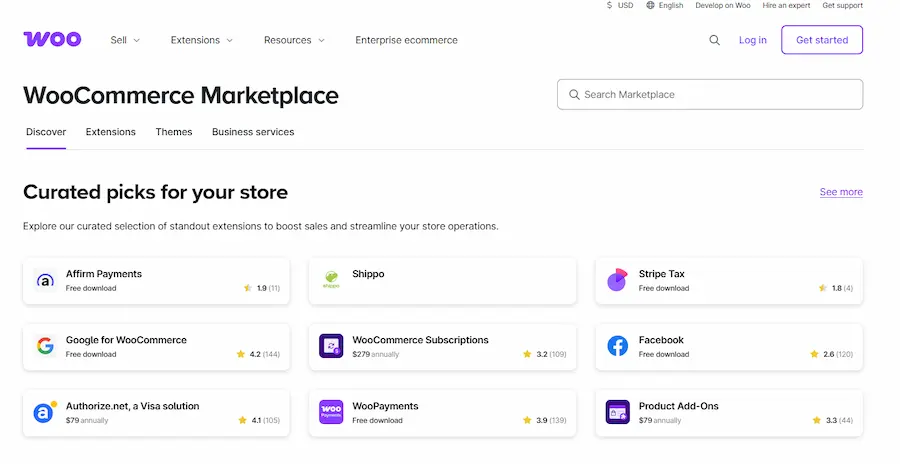Viewport: 900px width, 464px height.
Task: Click the $279 annually price text
Action: 375,354
